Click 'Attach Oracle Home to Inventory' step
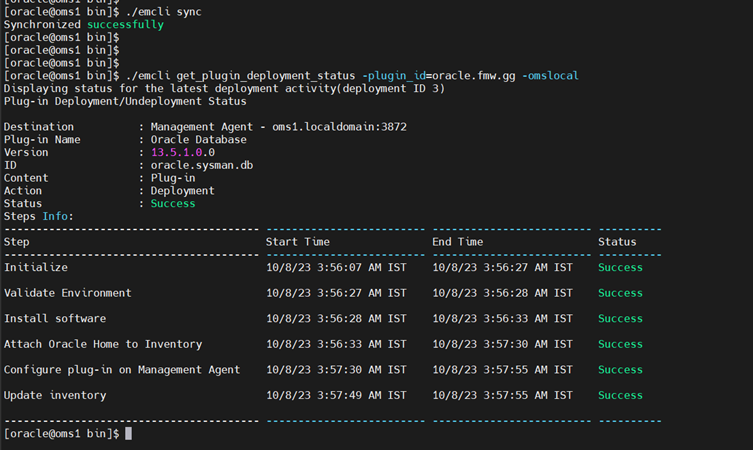The image size is (753, 450). tap(103, 344)
